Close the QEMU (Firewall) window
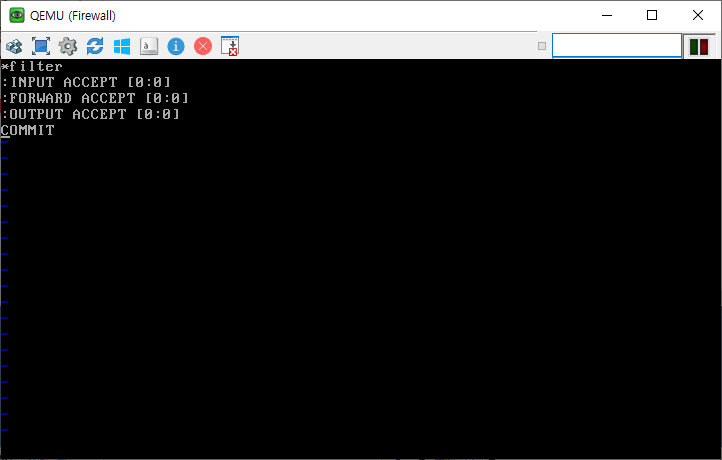722x460 pixels. click(697, 15)
